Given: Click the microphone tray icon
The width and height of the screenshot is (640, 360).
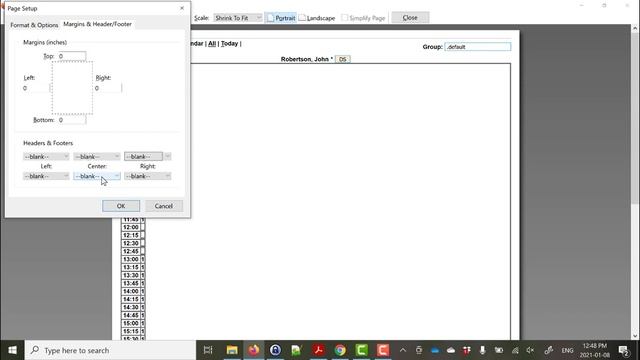Looking at the screenshot, I should click(x=482, y=350).
